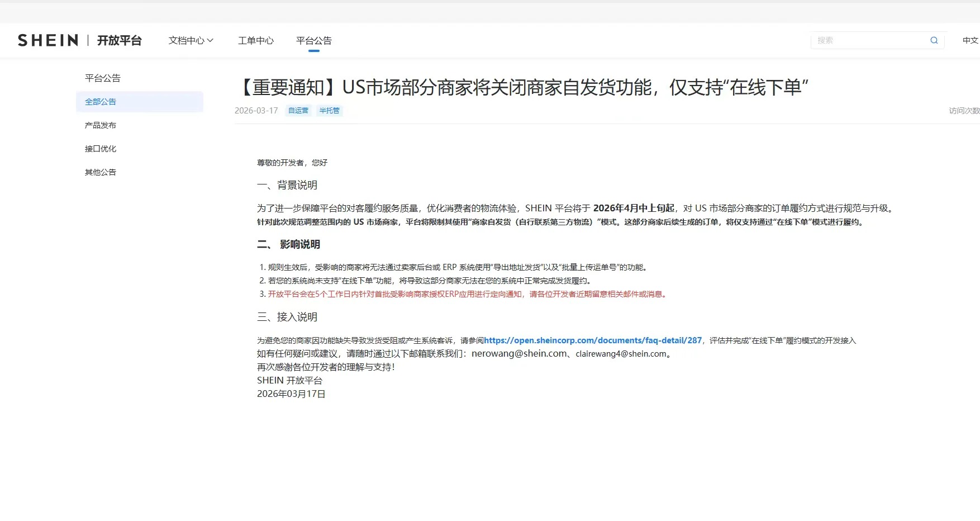
Task: Click the SHEIN logo in the header
Action: coord(47,40)
